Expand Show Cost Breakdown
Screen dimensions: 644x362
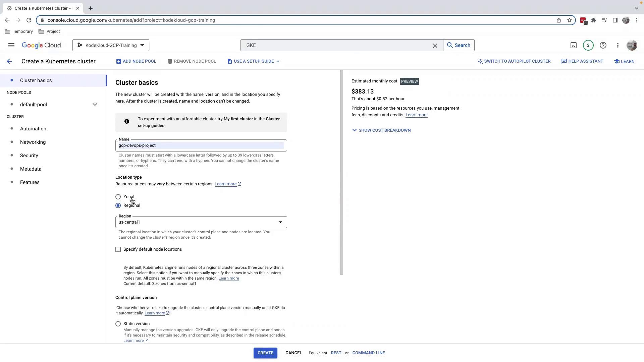click(x=381, y=130)
